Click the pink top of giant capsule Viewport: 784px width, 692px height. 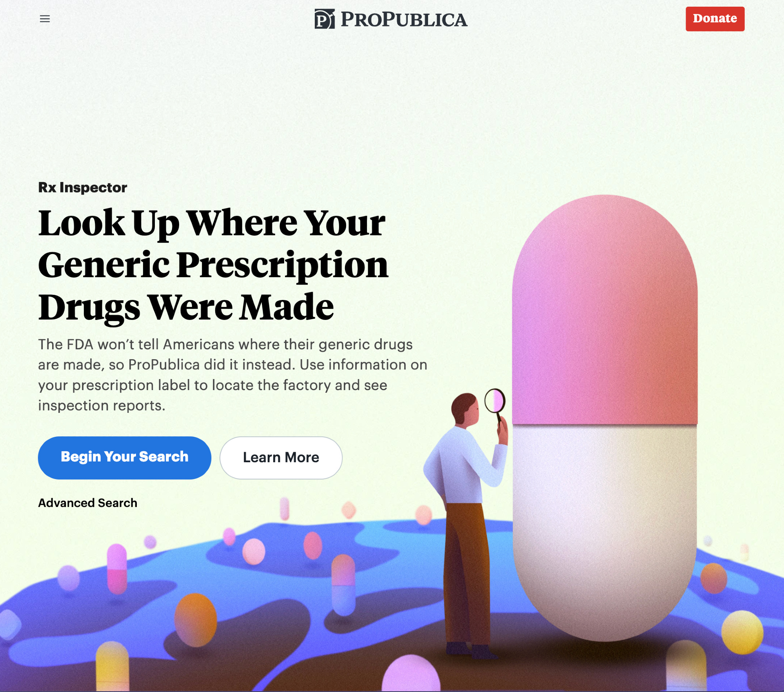coord(605,310)
